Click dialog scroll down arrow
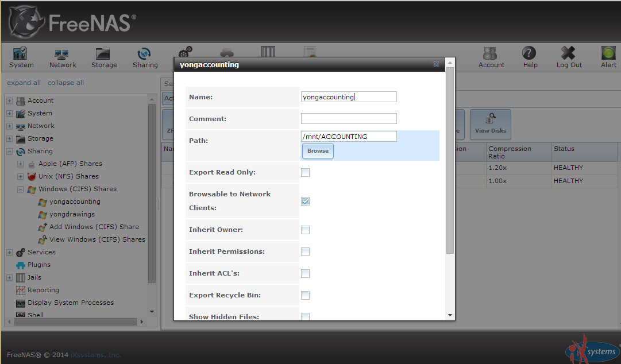The height and width of the screenshot is (364, 621). click(450, 315)
